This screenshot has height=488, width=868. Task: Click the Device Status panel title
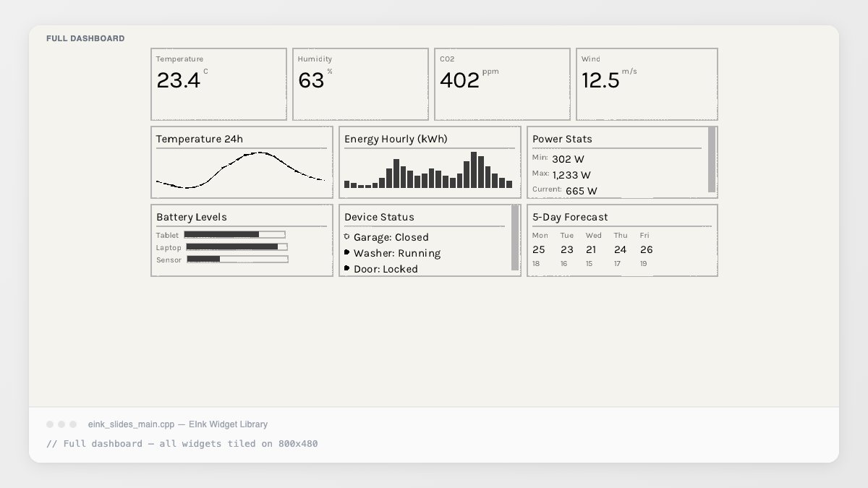pyautogui.click(x=379, y=217)
